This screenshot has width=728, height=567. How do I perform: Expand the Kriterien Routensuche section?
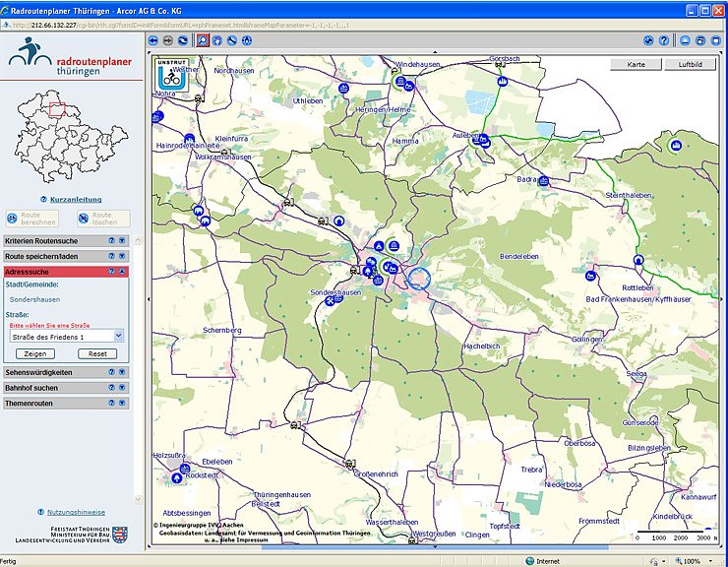pos(122,241)
